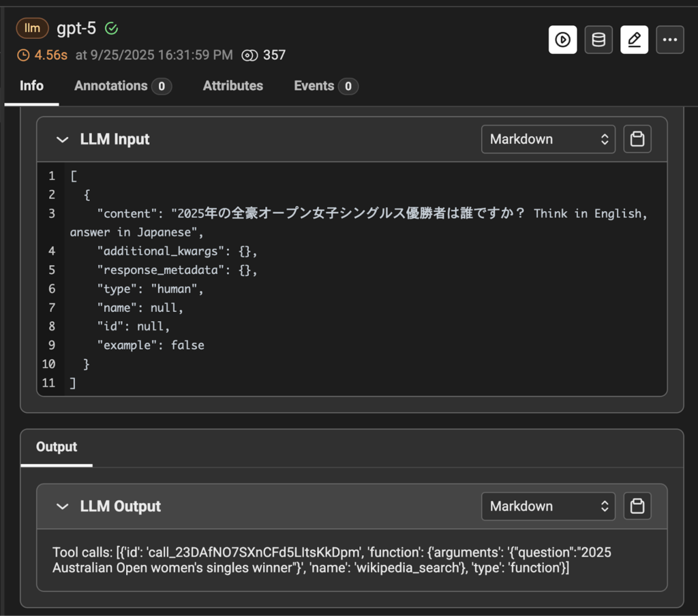Copy the LLM Input contents with clipboard icon
Image resolution: width=698 pixels, height=616 pixels.
click(637, 139)
